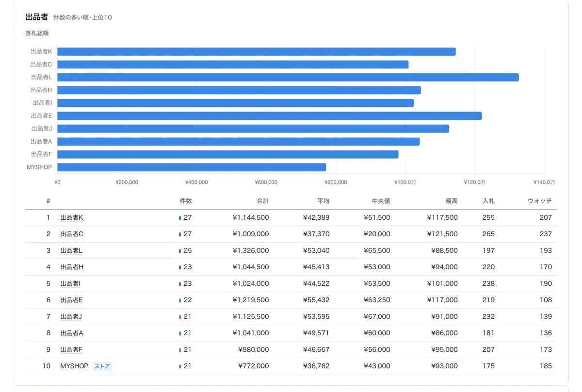The image size is (582, 392).
Task: Click the average ¥36,762 cell
Action: tap(316, 366)
